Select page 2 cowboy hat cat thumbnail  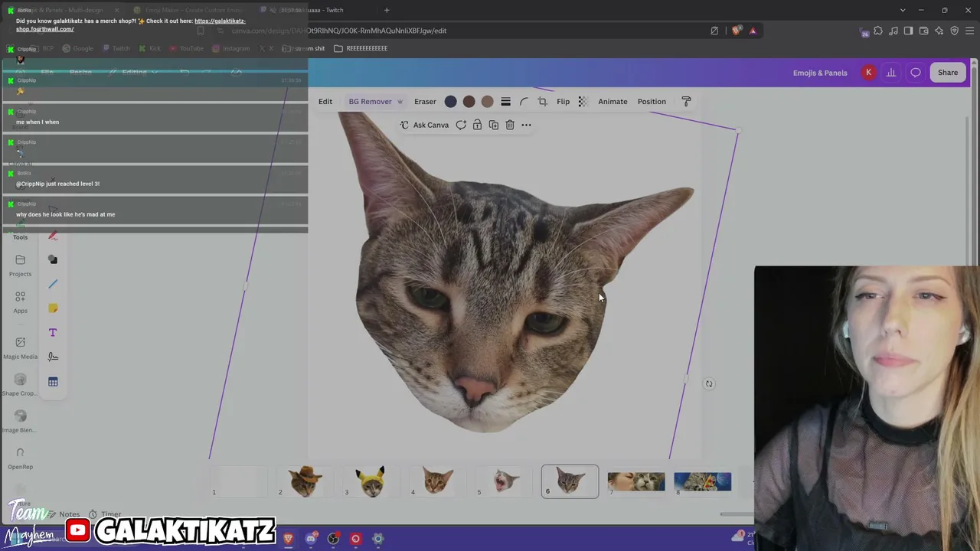(305, 481)
